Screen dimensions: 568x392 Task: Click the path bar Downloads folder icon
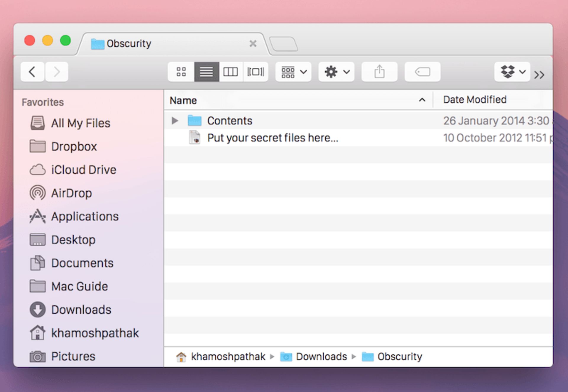click(286, 357)
